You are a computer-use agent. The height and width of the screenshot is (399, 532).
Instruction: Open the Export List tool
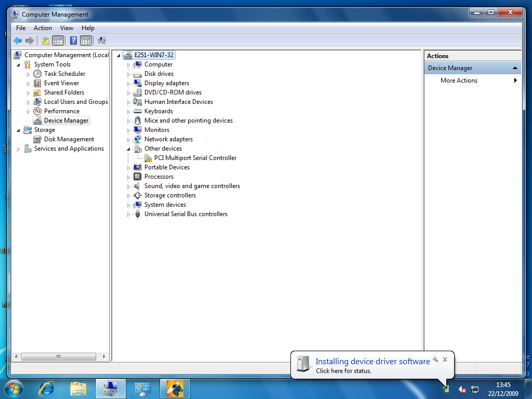[45, 40]
